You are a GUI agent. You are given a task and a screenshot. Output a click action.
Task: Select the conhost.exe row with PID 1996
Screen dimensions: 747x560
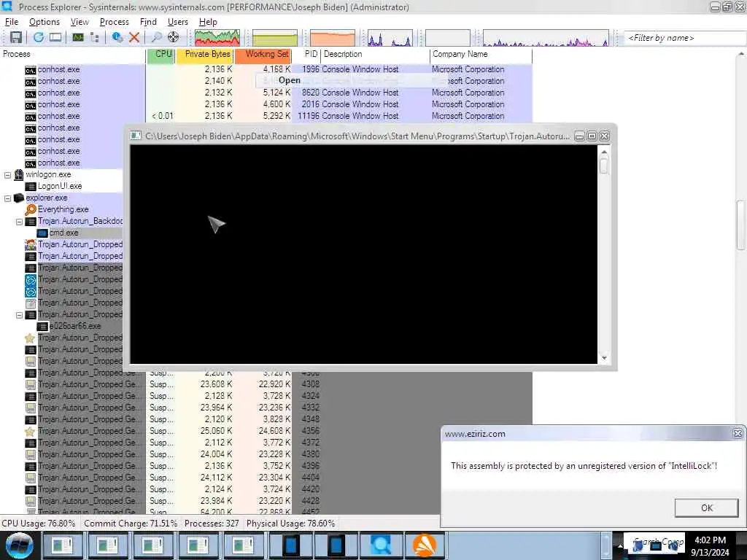(x=266, y=69)
